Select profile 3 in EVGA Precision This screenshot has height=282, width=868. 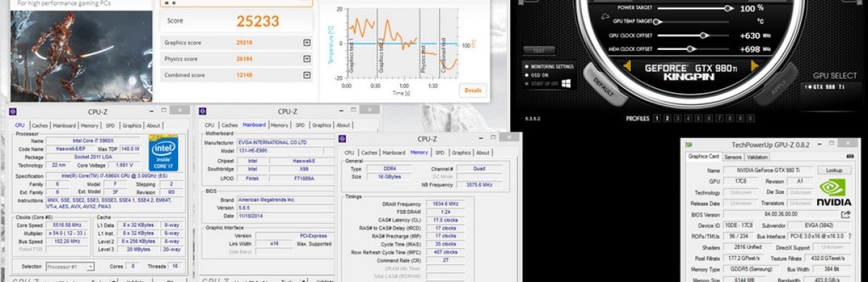[677, 118]
